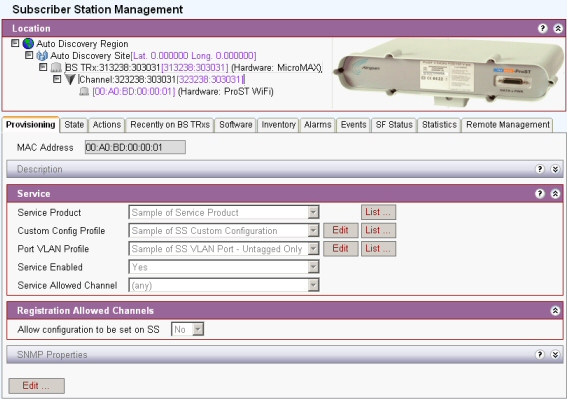Collapse the BS TRx tree node
This screenshot has width=567, height=399.
click(x=43, y=67)
